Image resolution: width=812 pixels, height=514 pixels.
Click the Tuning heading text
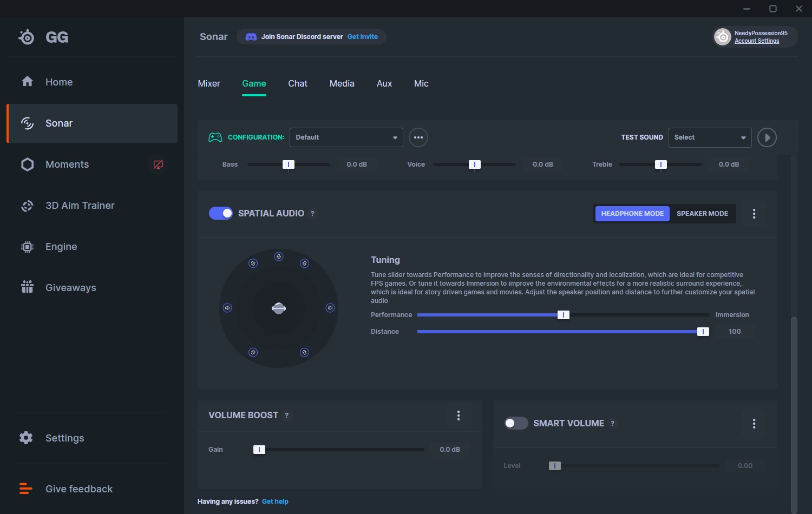click(385, 260)
